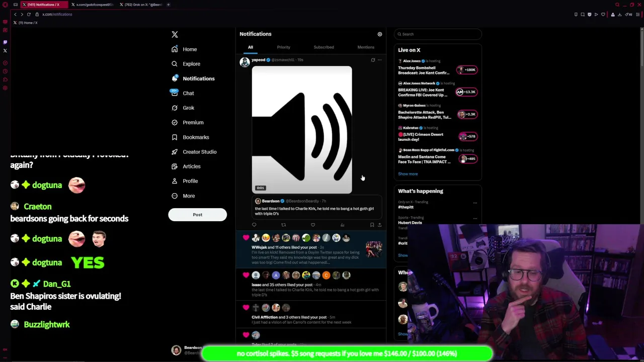Open the browser profile account icon

pos(613,15)
